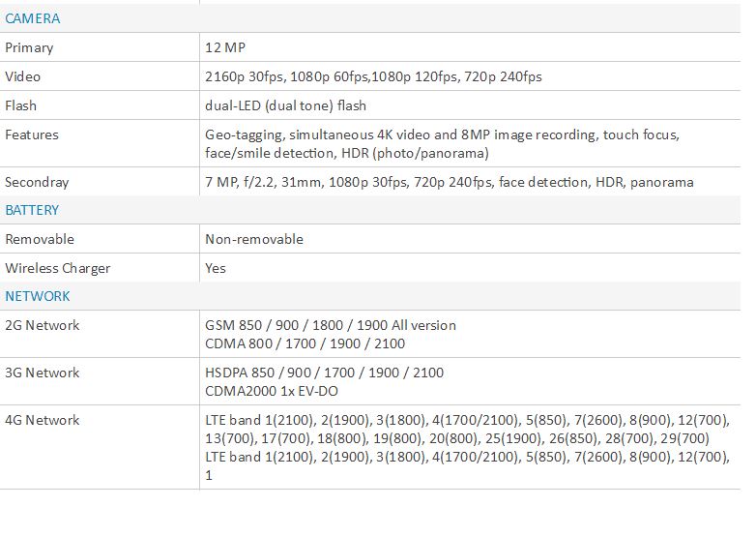
Task: Select the Primary row label
Action: [30, 47]
